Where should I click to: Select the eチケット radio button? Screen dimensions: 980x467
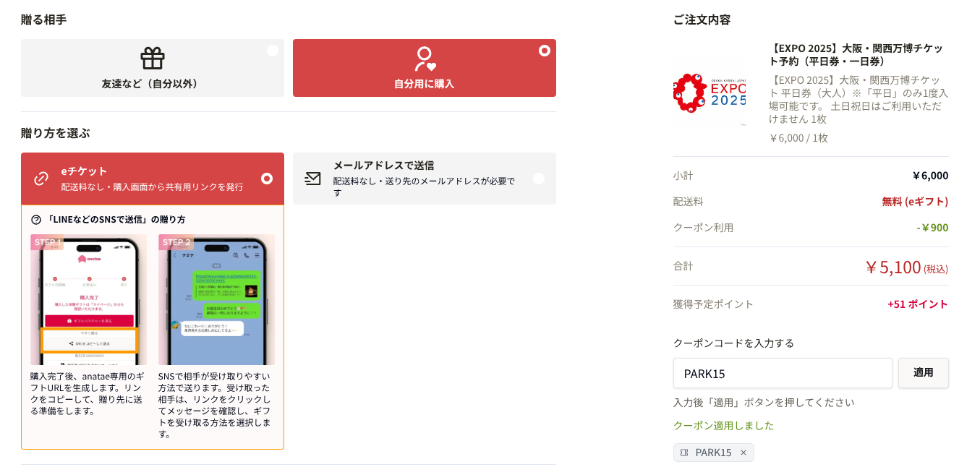pos(267,179)
